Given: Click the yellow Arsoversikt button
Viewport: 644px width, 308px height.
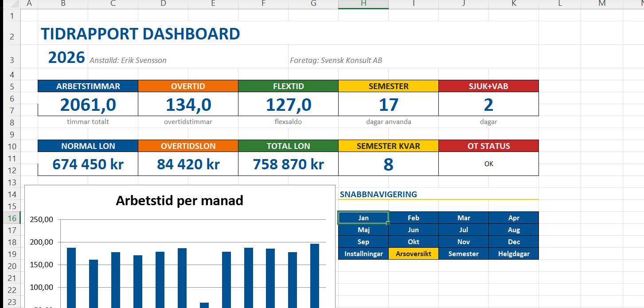Looking at the screenshot, I should point(414,253).
